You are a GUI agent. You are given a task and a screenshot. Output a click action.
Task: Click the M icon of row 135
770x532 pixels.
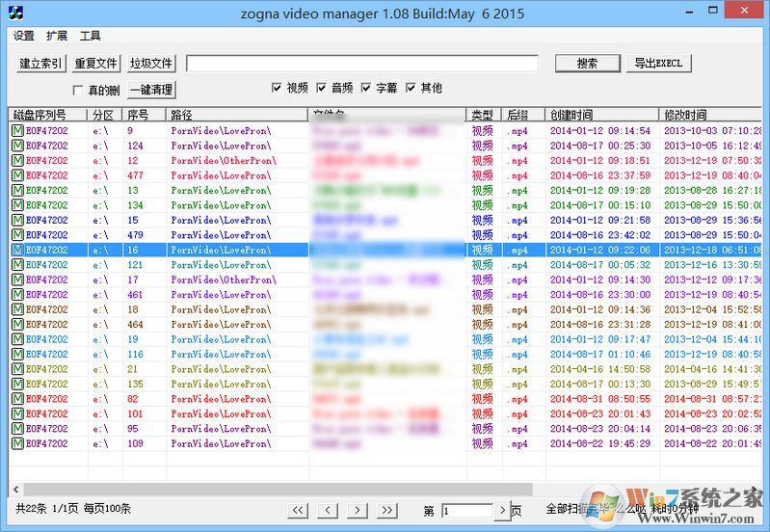[x=17, y=384]
